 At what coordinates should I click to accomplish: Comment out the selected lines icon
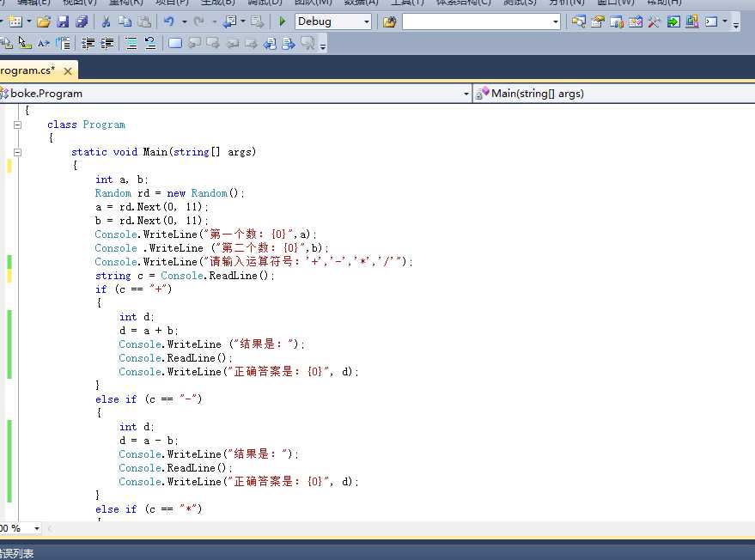point(131,43)
